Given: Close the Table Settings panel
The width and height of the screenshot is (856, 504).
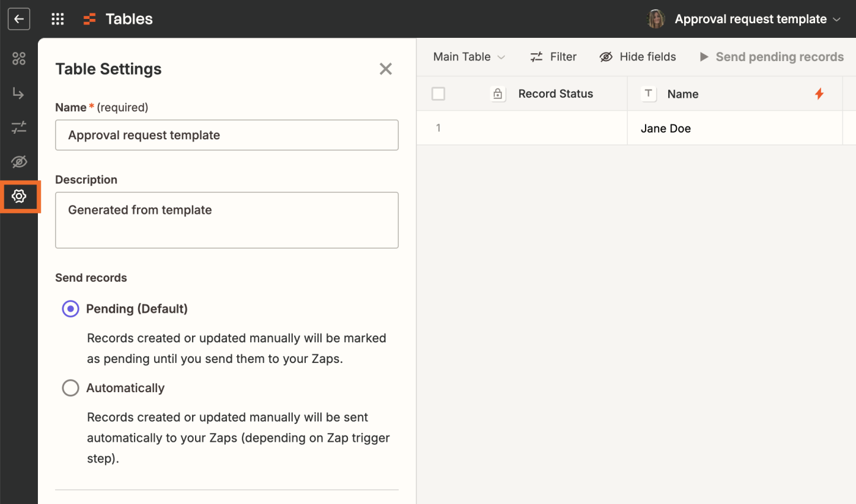Looking at the screenshot, I should 385,69.
